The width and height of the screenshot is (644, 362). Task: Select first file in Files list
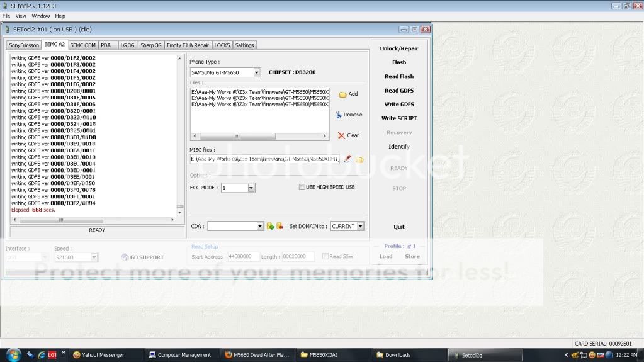click(x=259, y=92)
